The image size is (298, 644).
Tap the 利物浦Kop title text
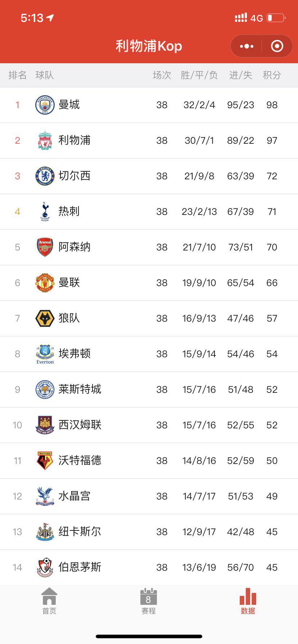tap(149, 46)
